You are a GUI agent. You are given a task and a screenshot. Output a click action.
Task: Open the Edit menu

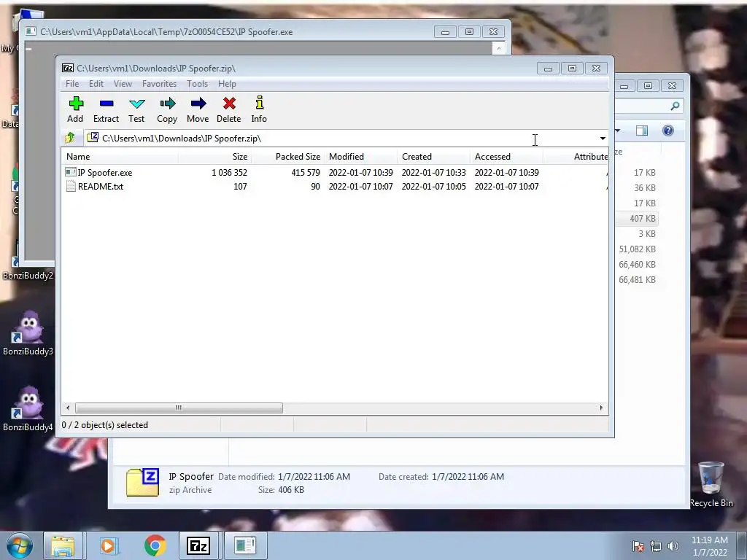pyautogui.click(x=96, y=84)
